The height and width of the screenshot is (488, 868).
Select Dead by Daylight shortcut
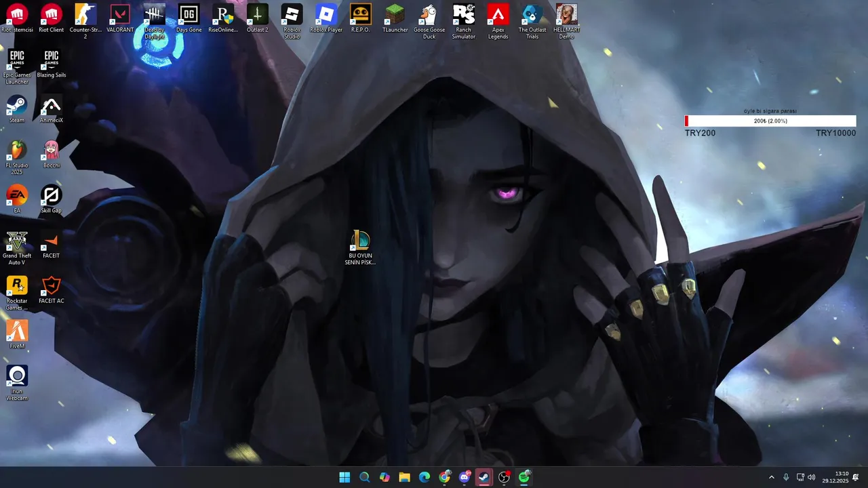[x=155, y=21]
